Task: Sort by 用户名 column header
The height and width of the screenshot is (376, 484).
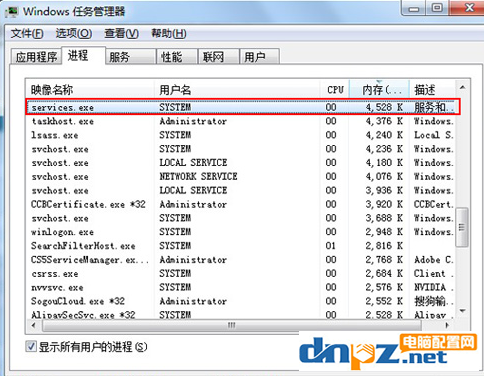Action: point(237,90)
